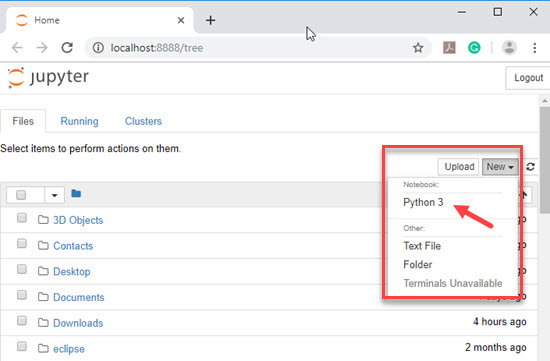Click the '4 hours ago' timestamp

(x=499, y=322)
